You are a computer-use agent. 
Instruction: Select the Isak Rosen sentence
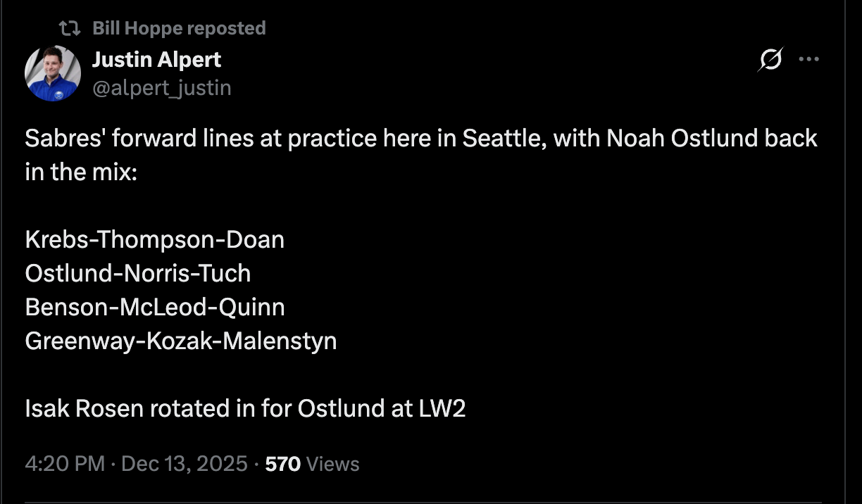[245, 408]
